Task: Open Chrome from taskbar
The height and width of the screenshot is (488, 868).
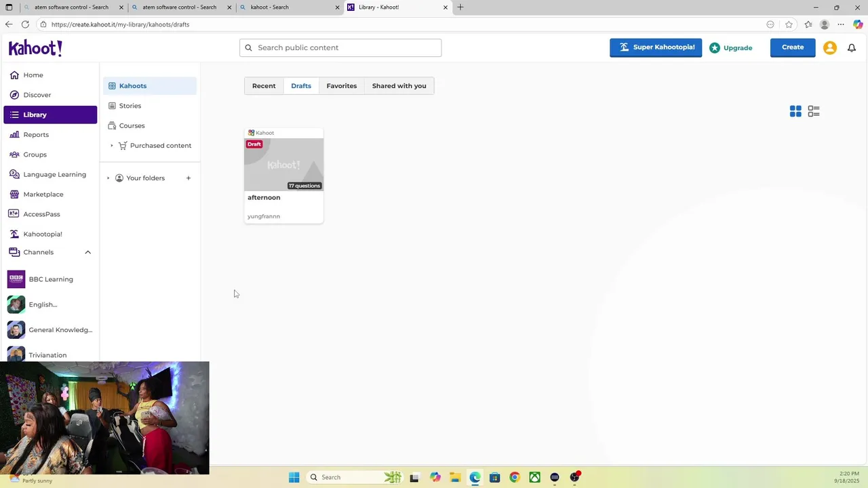Action: (x=515, y=477)
